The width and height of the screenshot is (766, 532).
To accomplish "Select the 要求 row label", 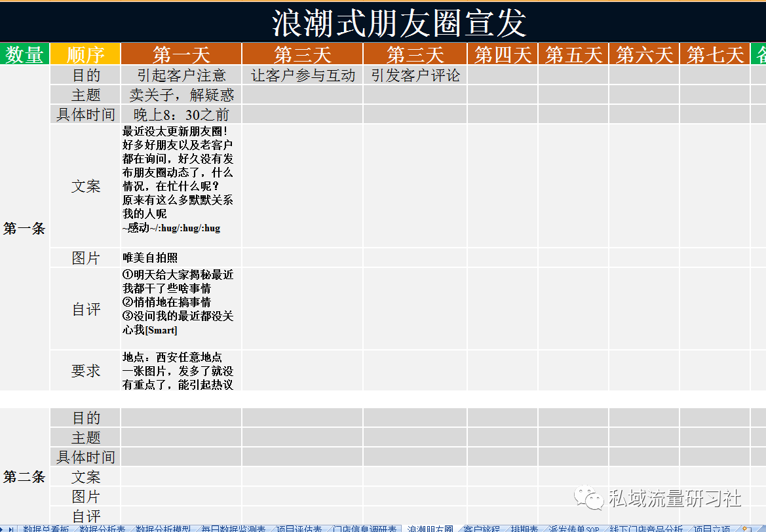I will pyautogui.click(x=85, y=371).
